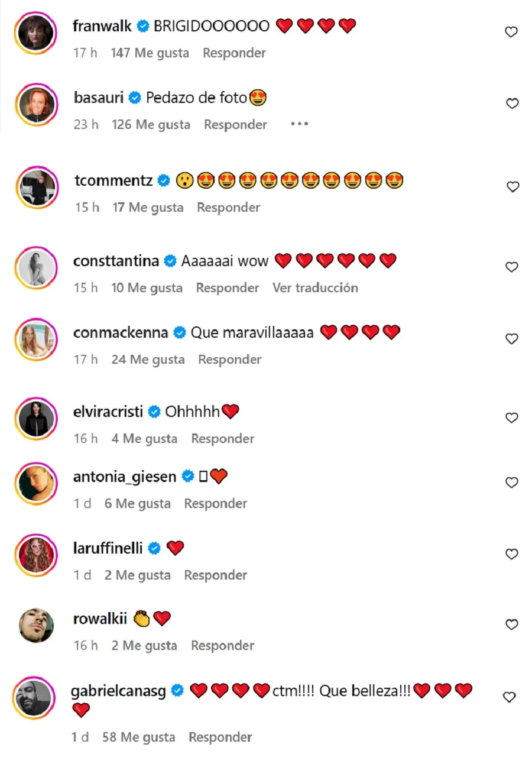Like consttantina's 'Aaaaaai wow' comment

[x=512, y=267]
